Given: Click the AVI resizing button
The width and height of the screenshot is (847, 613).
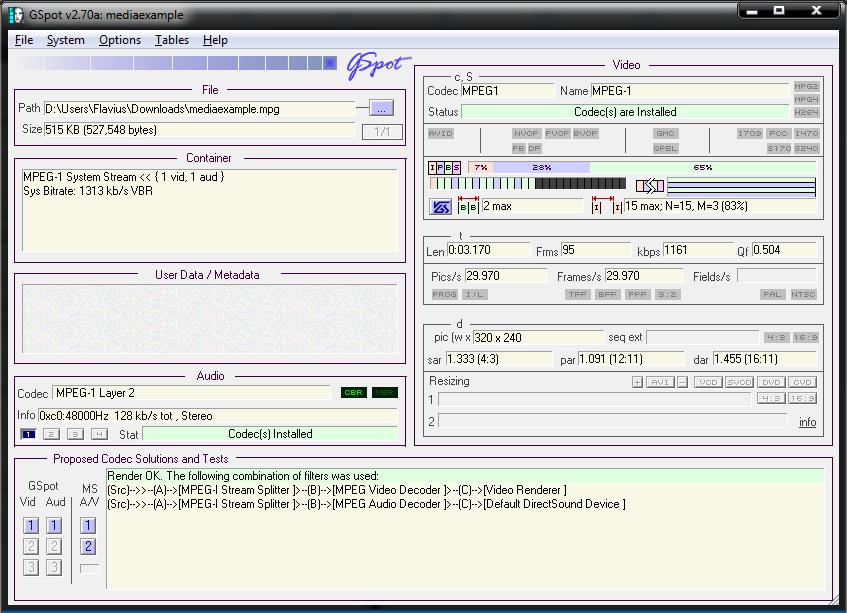Looking at the screenshot, I should coord(660,382).
